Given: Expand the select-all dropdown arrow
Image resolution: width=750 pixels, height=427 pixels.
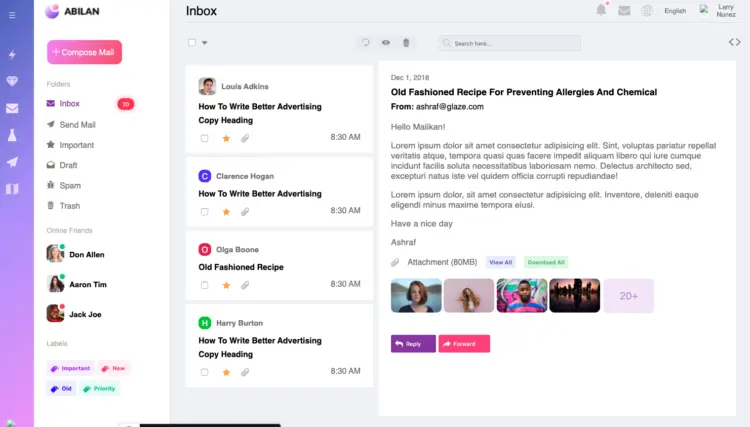Looking at the screenshot, I should pyautogui.click(x=205, y=43).
